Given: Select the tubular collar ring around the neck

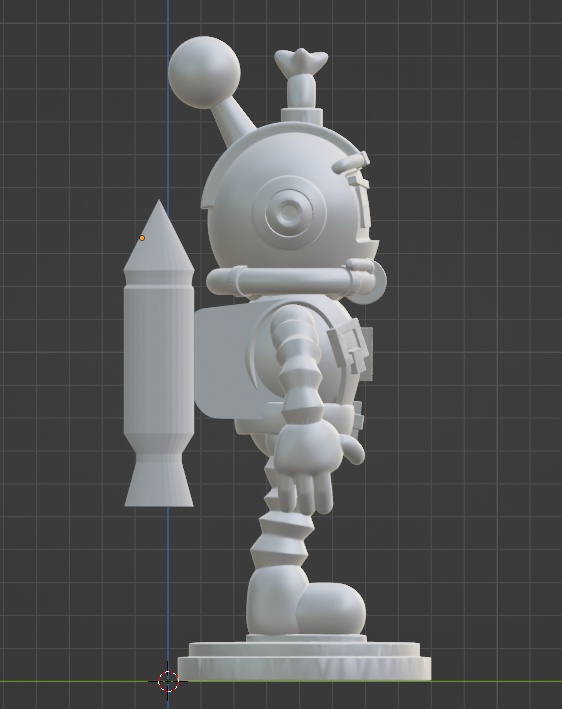Looking at the screenshot, I should point(292,280).
